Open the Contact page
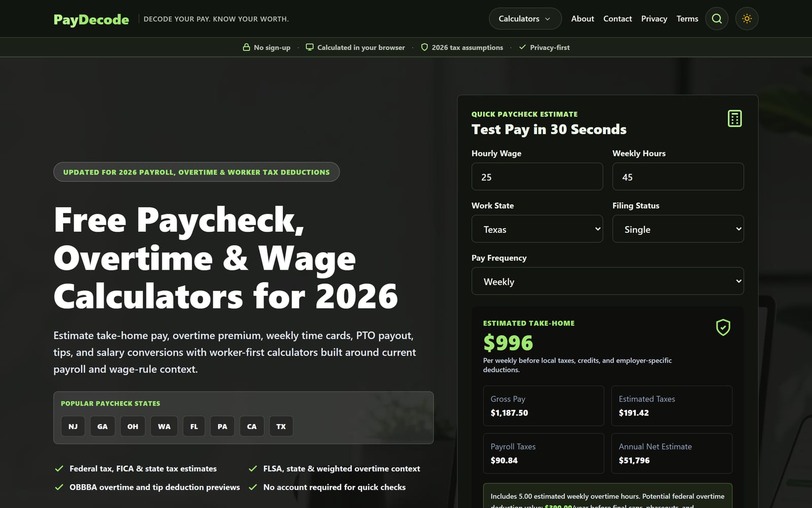The height and width of the screenshot is (508, 812). (x=618, y=19)
